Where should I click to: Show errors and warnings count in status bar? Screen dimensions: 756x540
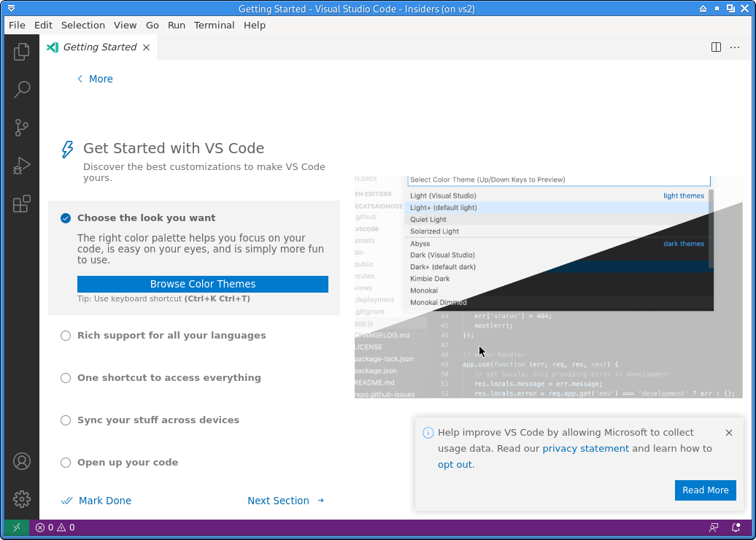(55, 528)
